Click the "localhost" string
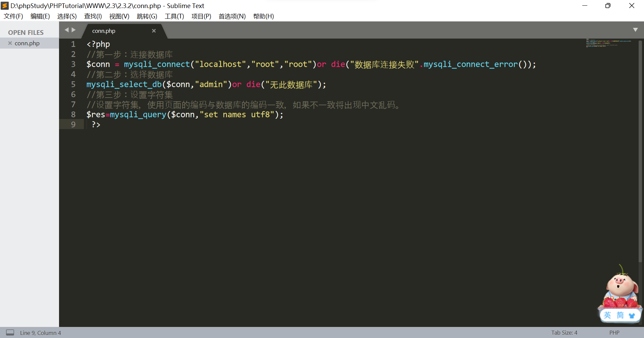Screen dimensions: 644x338 (x=220, y=64)
